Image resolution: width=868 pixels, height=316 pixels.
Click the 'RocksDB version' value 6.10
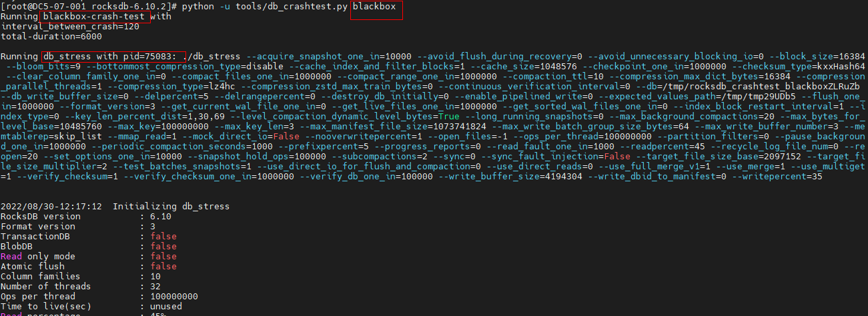[161, 216]
